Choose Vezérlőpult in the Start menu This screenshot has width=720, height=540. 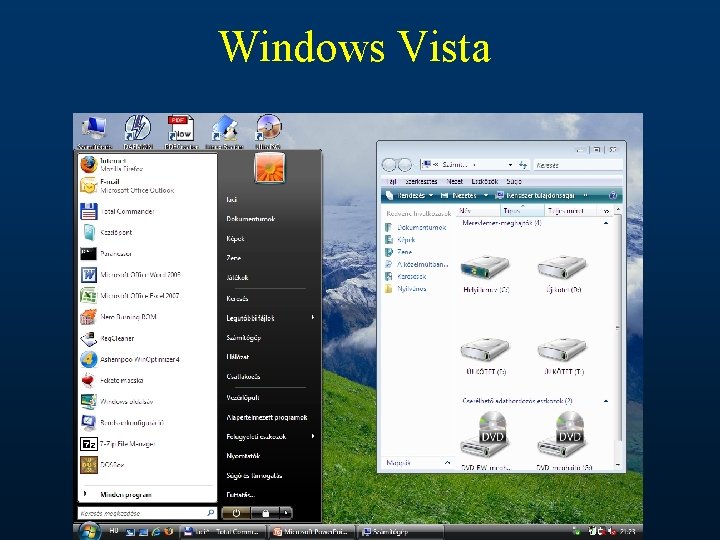pyautogui.click(x=243, y=398)
